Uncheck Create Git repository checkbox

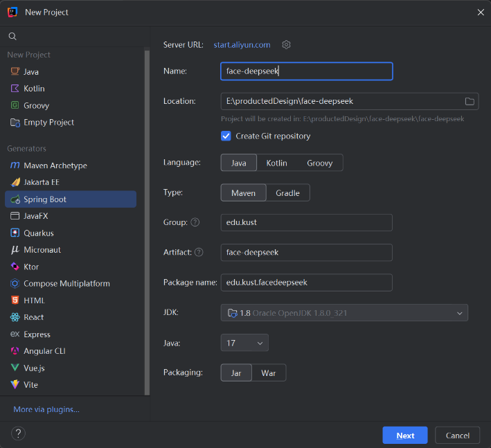point(226,136)
